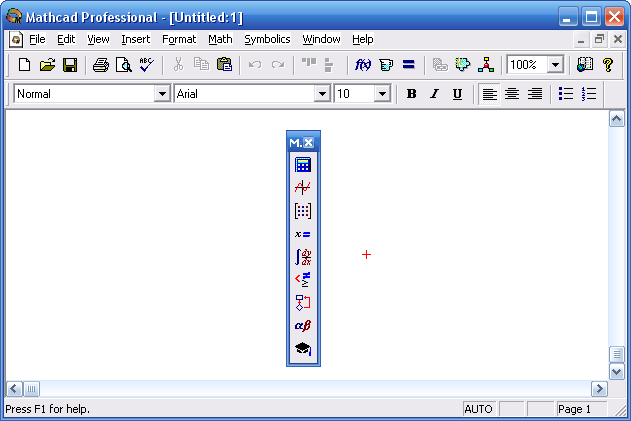Open Print Preview magnifier icon
The height and width of the screenshot is (421, 631).
coord(124,64)
